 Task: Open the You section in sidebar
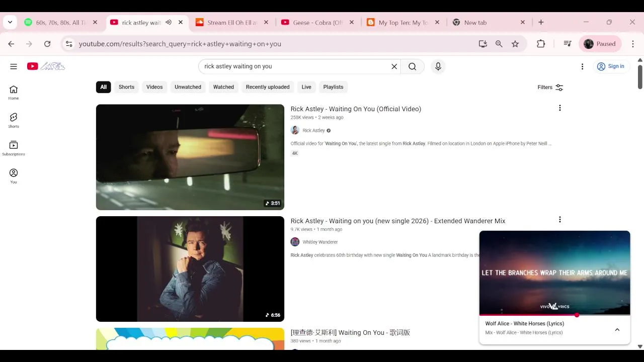(14, 176)
